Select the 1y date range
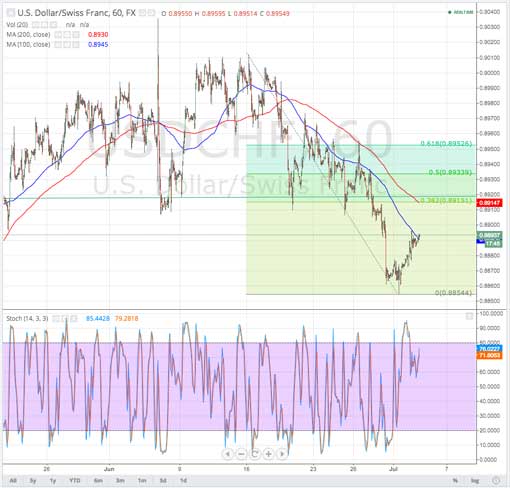This screenshot has height=488, width=510. (x=53, y=480)
